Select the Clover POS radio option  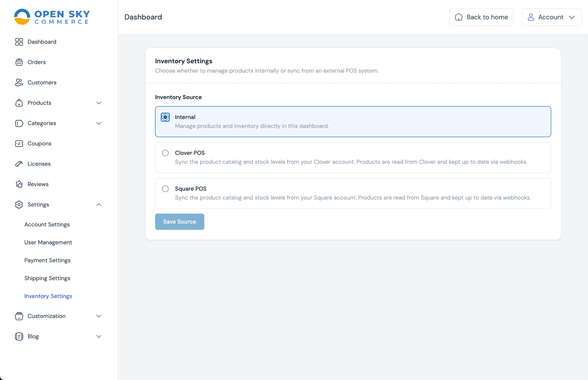click(165, 153)
